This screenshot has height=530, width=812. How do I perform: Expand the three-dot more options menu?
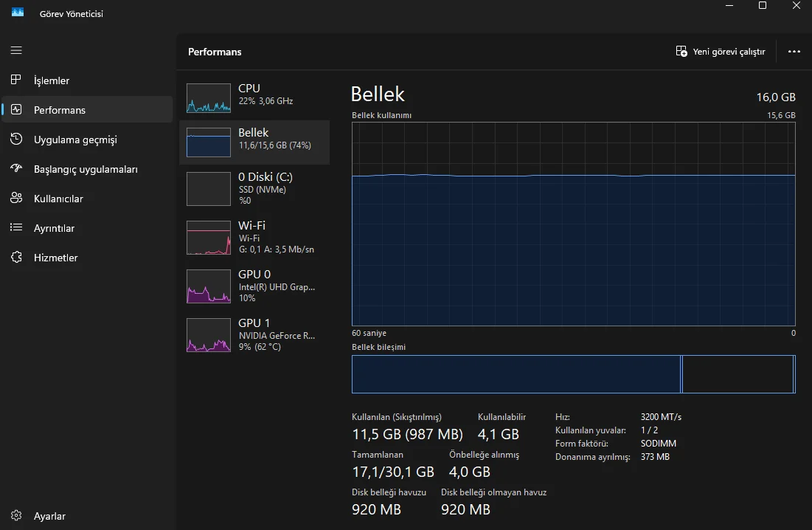coord(794,52)
